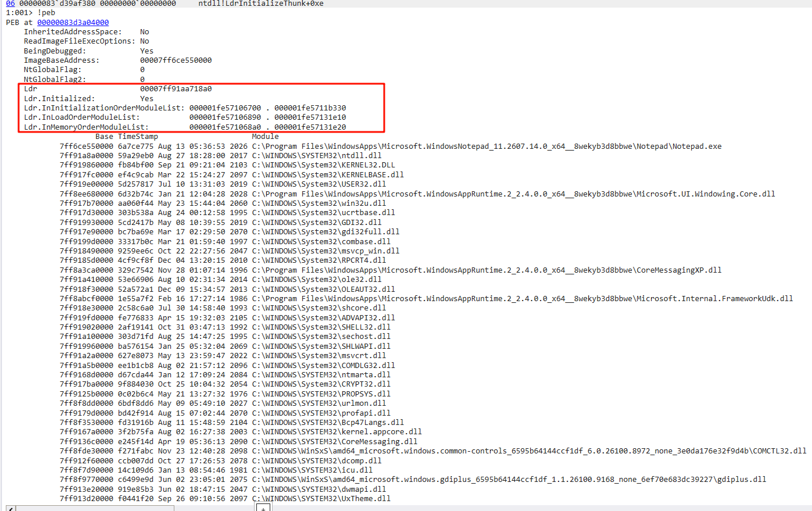Select the combase.dll module path
The width and height of the screenshot is (812, 511).
321,241
